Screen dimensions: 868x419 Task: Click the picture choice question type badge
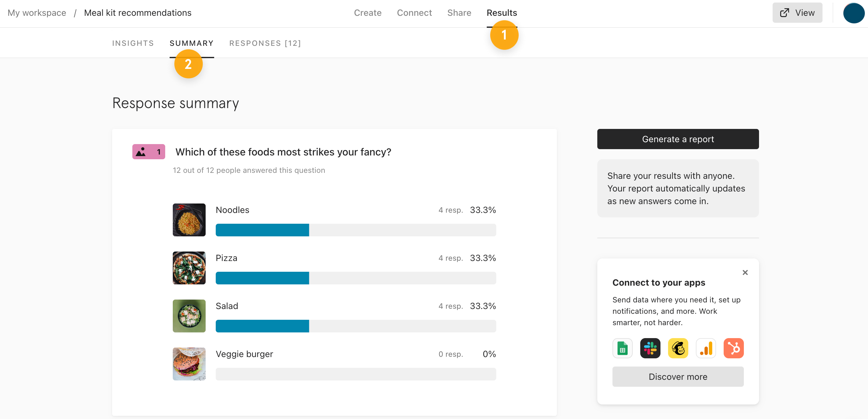point(148,152)
